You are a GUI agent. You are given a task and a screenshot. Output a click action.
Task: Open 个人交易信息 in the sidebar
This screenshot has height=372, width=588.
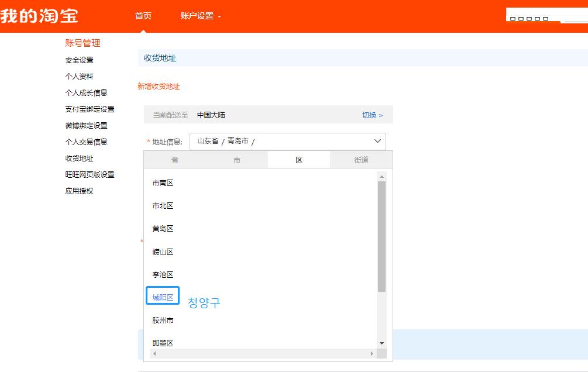[86, 142]
